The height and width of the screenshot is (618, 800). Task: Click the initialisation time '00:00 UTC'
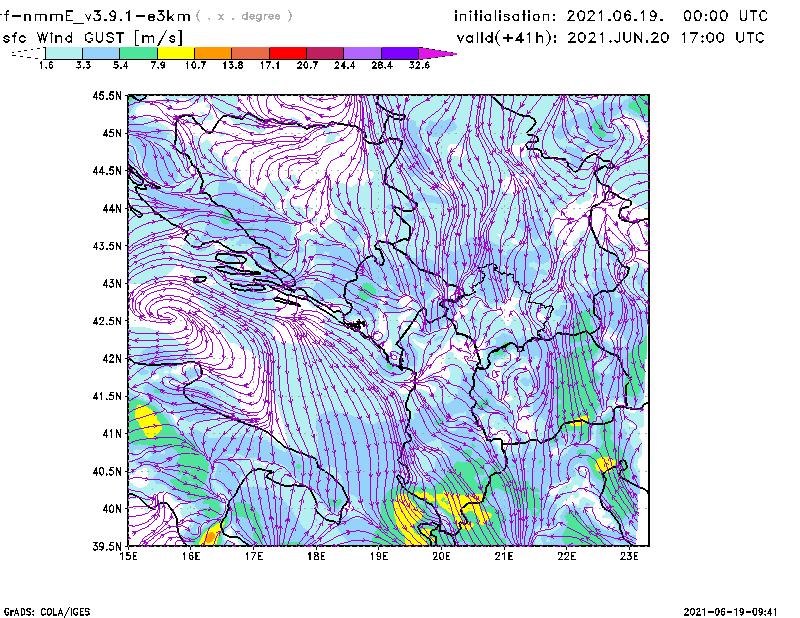tap(726, 16)
